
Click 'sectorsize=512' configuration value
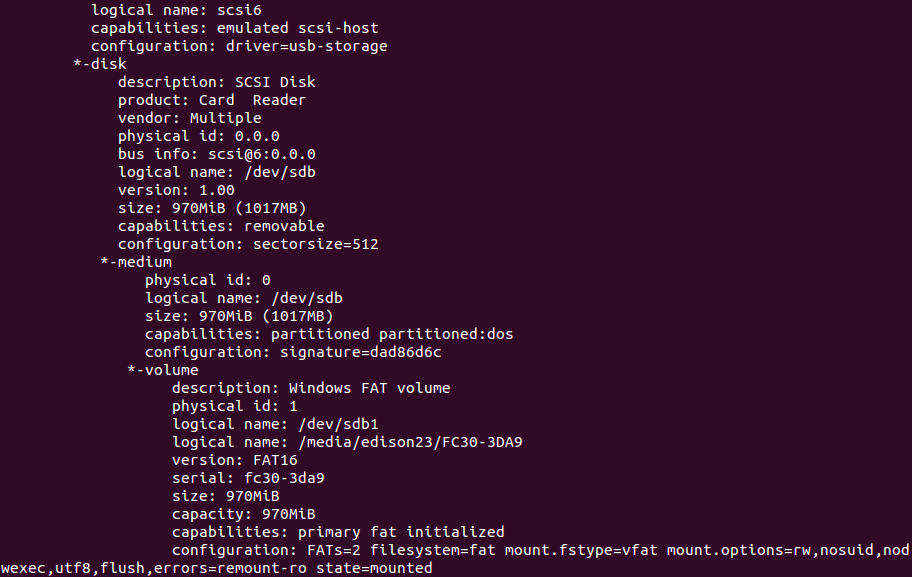[x=316, y=244]
